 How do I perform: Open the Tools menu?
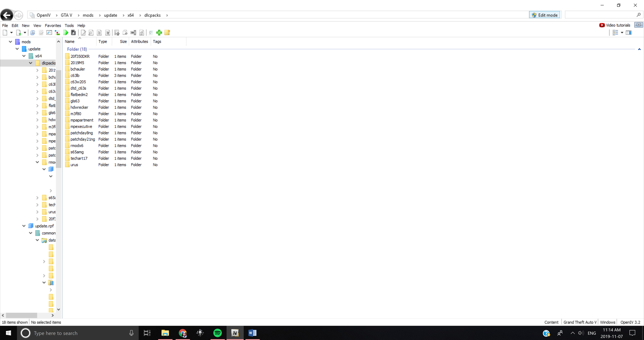coord(69,25)
